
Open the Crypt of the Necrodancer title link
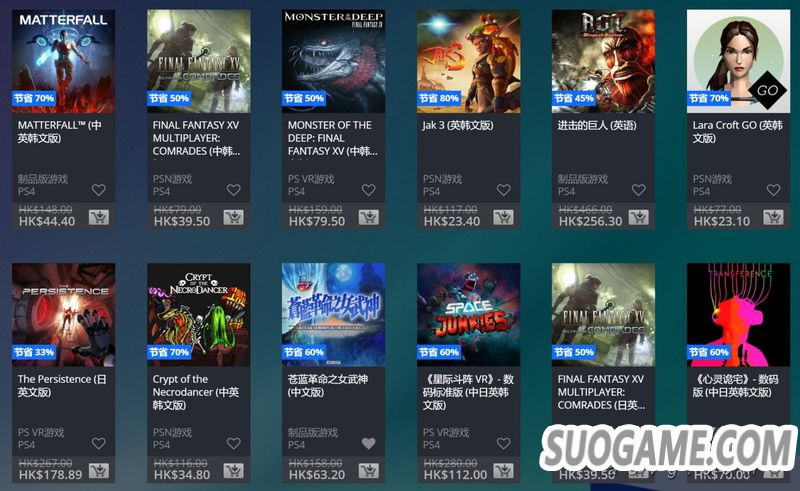196,392
